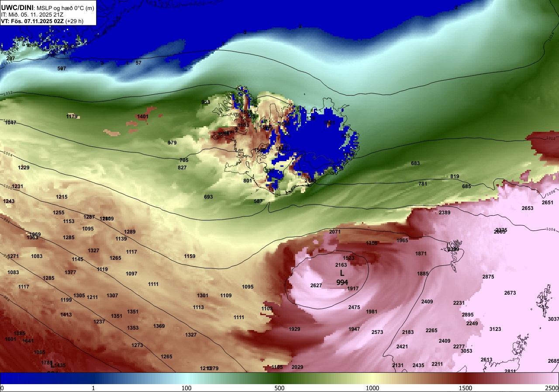Click the 1000 label on the color scale
This screenshot has width=559, height=392.
point(373,388)
